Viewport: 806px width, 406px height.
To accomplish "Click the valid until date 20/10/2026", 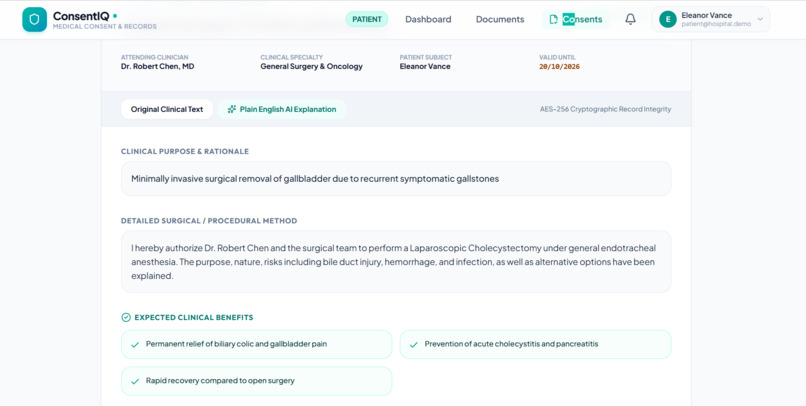I will [x=559, y=67].
